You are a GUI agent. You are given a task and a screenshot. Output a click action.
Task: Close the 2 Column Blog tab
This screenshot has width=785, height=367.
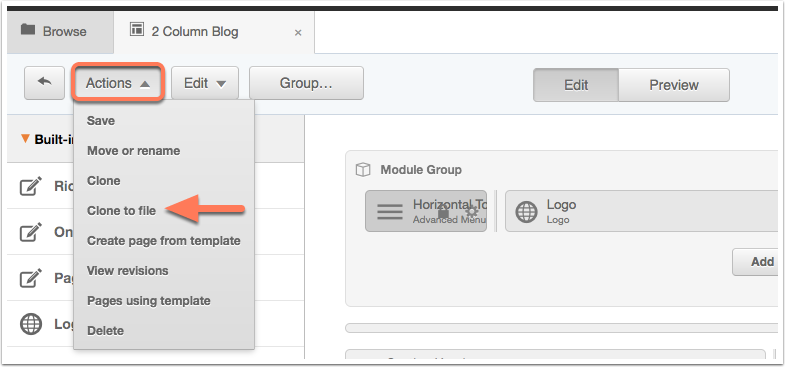298,33
